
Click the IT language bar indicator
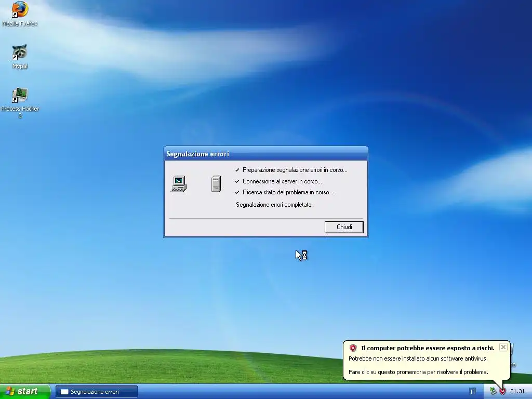click(x=473, y=392)
